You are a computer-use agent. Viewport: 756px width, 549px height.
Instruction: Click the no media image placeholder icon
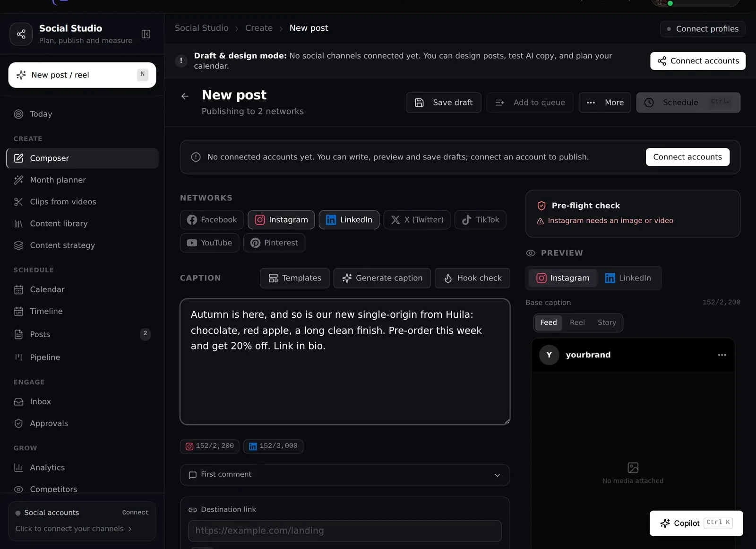633,468
